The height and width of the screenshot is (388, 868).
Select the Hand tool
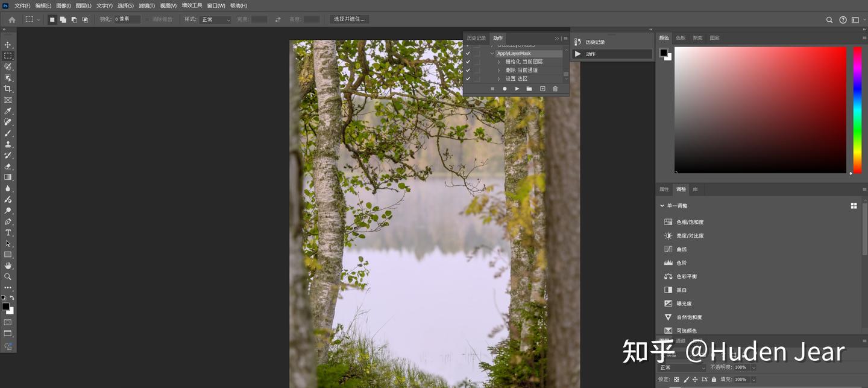point(8,266)
